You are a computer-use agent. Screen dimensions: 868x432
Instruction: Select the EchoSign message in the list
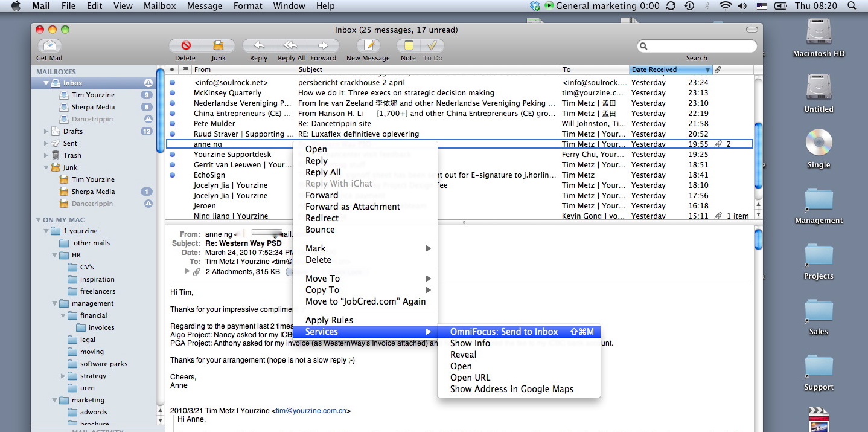tap(459, 175)
